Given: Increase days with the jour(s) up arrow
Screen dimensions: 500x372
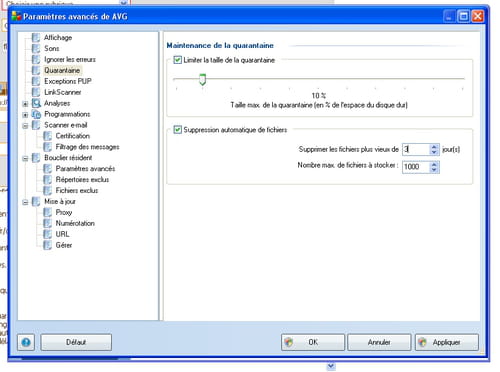Looking at the screenshot, I should 434,147.
